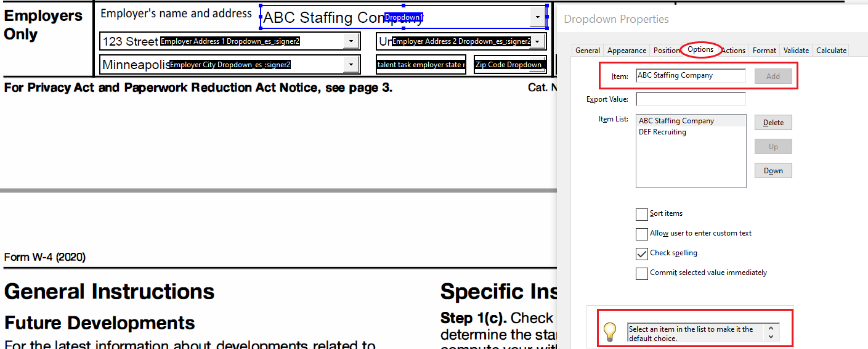Viewport: 868px width, 349px height.
Task: Open the Appearance tab
Action: (x=627, y=51)
